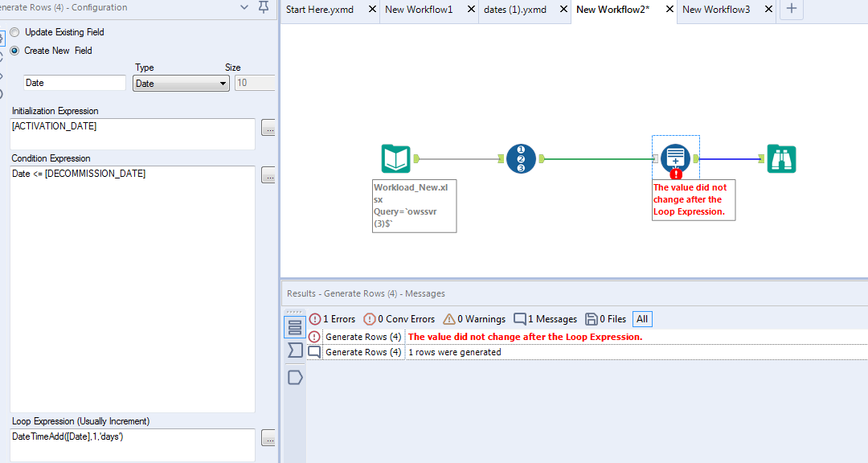The height and width of the screenshot is (463, 868).
Task: Filter results by 0 Warnings
Action: click(474, 319)
